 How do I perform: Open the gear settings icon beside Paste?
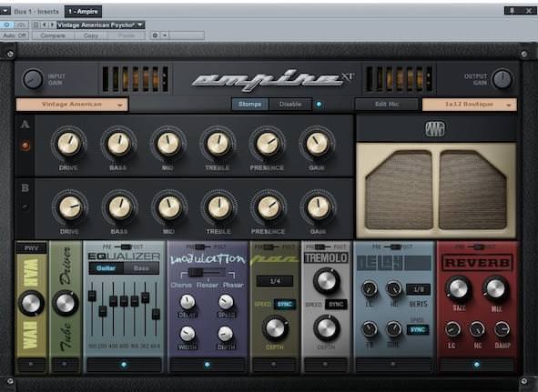click(x=155, y=35)
